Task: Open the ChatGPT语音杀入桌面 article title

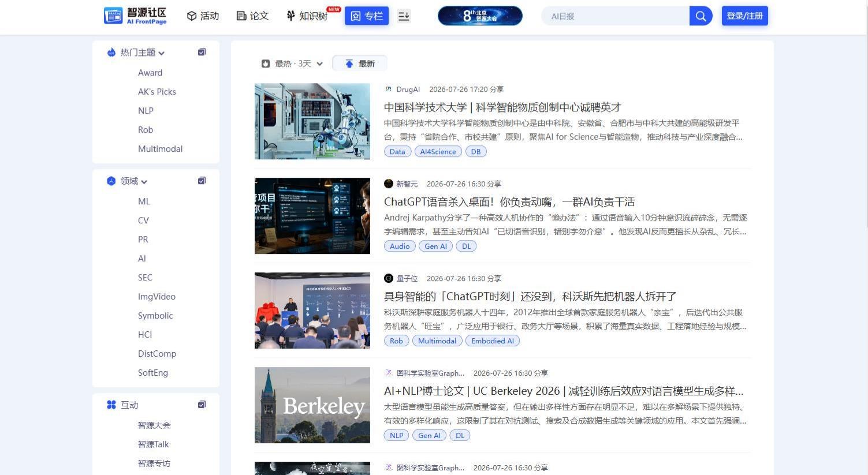Action: tap(509, 202)
